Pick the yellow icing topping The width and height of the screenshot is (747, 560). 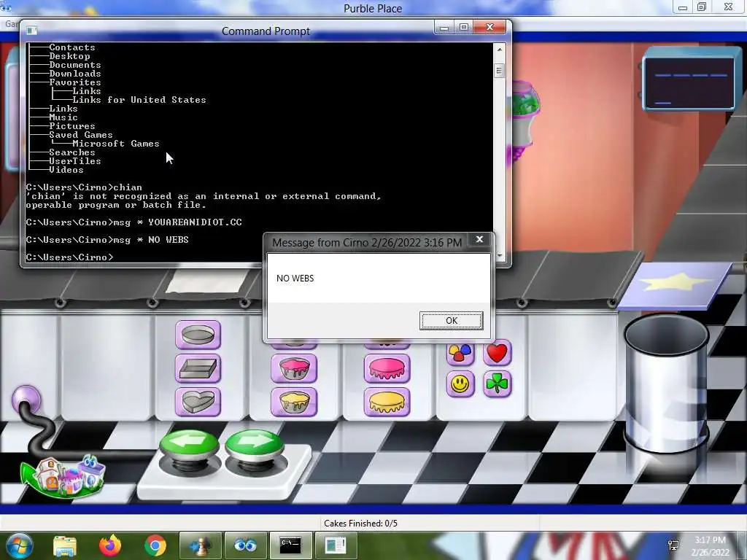coord(387,402)
